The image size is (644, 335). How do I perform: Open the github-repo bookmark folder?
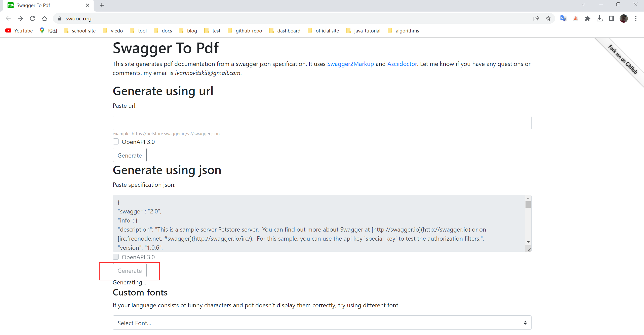click(x=245, y=31)
